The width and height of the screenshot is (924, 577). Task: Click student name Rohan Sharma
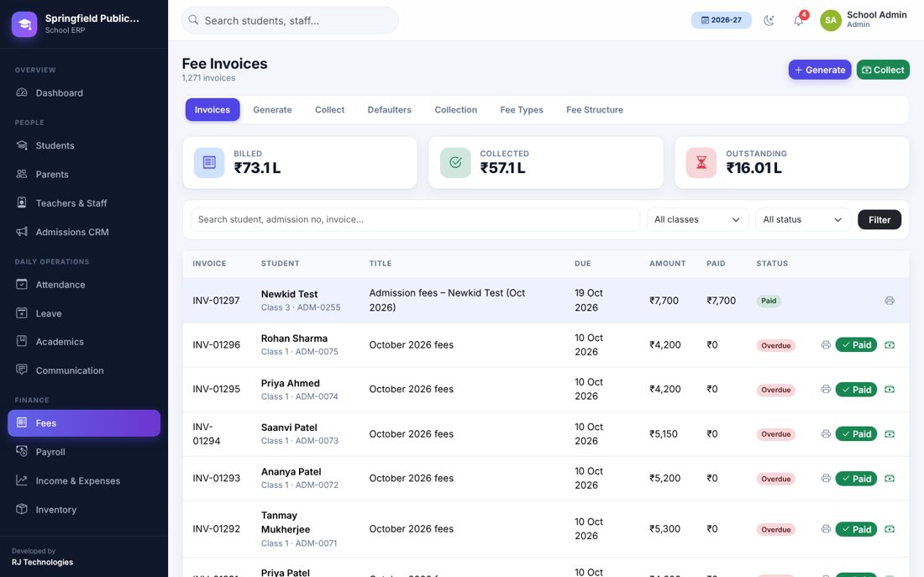point(294,338)
